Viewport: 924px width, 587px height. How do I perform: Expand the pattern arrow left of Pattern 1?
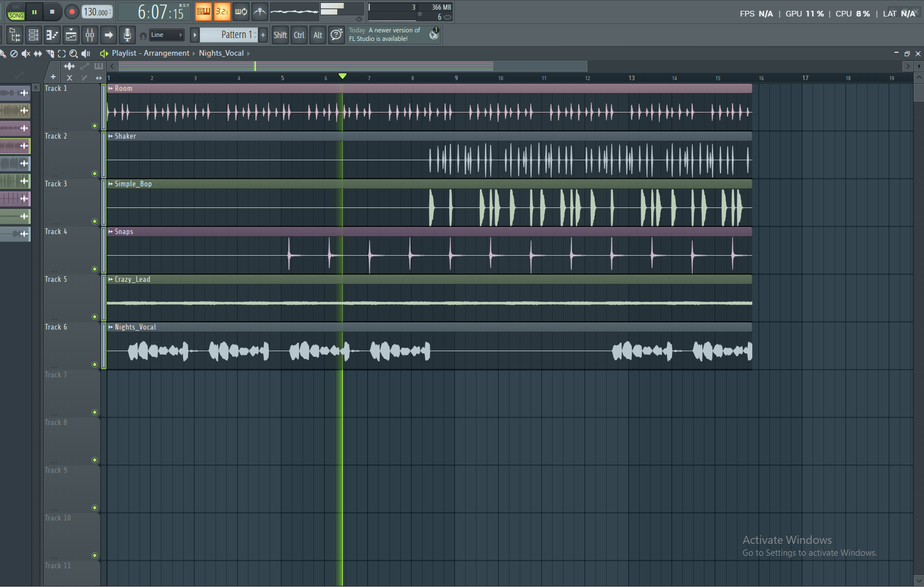[194, 35]
